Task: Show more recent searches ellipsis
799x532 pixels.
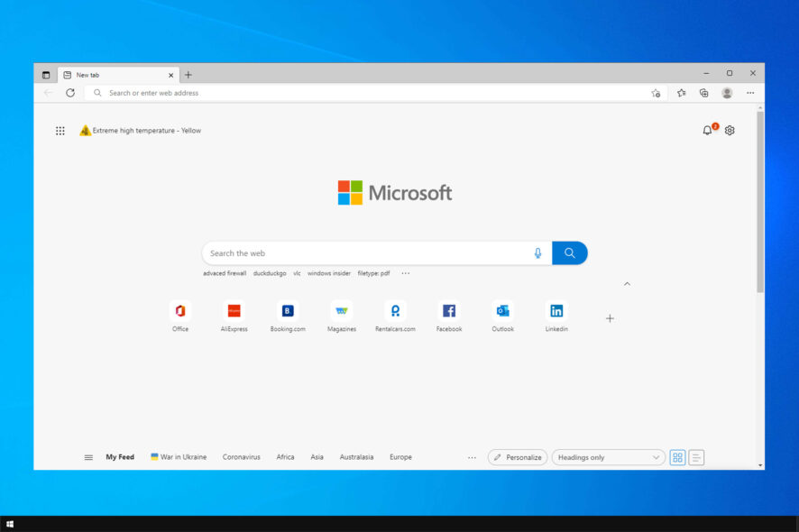Action: point(406,273)
